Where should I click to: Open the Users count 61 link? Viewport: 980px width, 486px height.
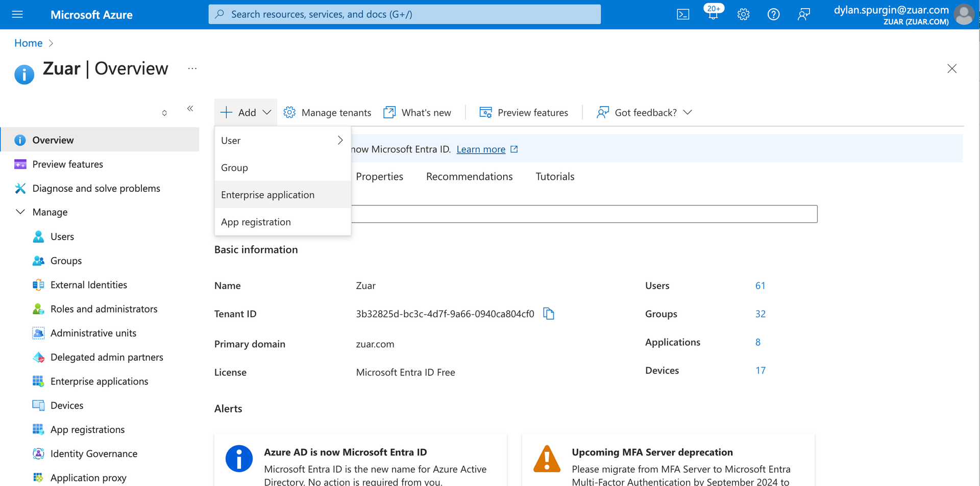click(x=760, y=286)
